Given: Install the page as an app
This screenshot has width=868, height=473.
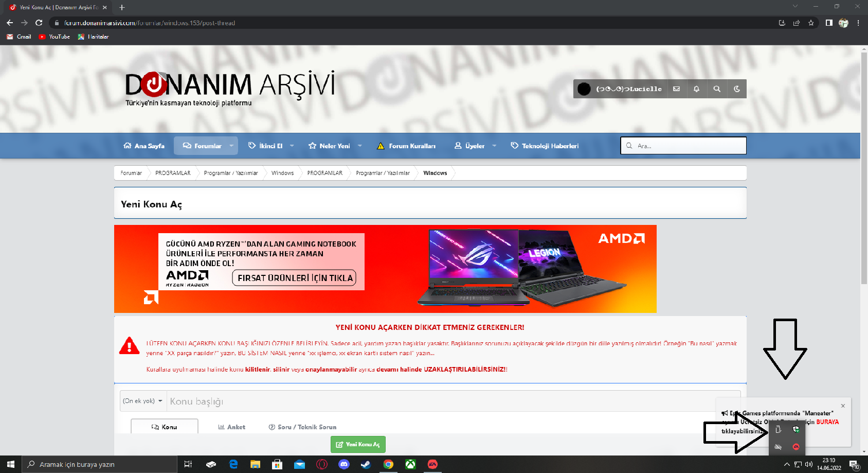Looking at the screenshot, I should [782, 23].
